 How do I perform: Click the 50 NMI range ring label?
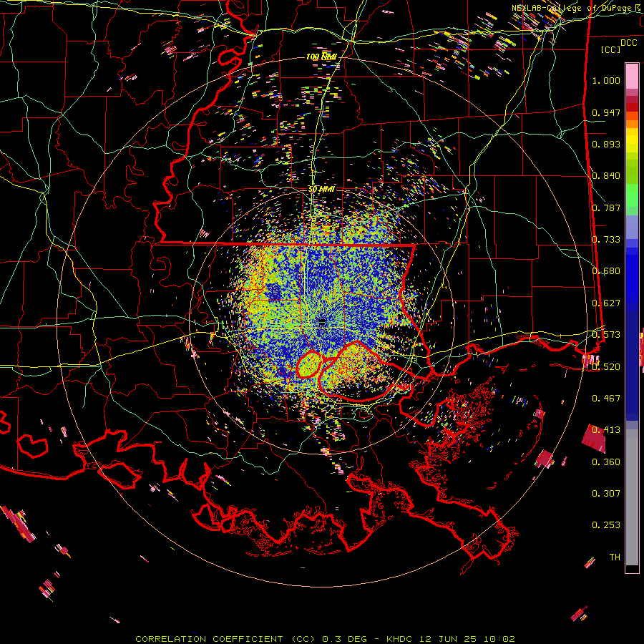[x=321, y=189]
